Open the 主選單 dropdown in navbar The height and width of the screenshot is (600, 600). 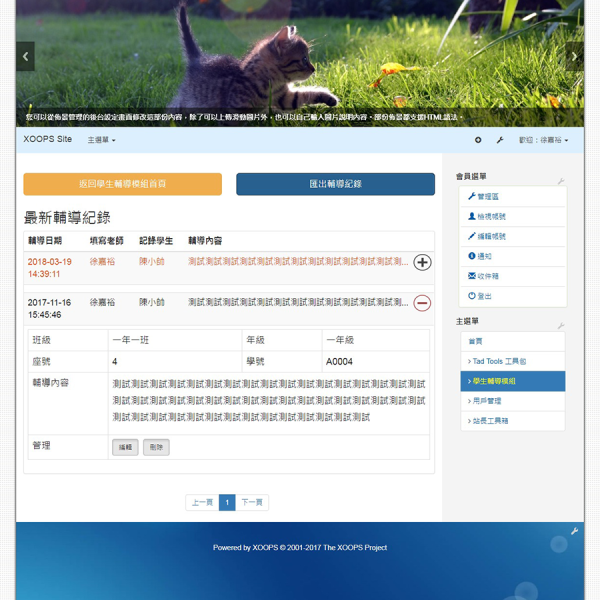pos(101,140)
